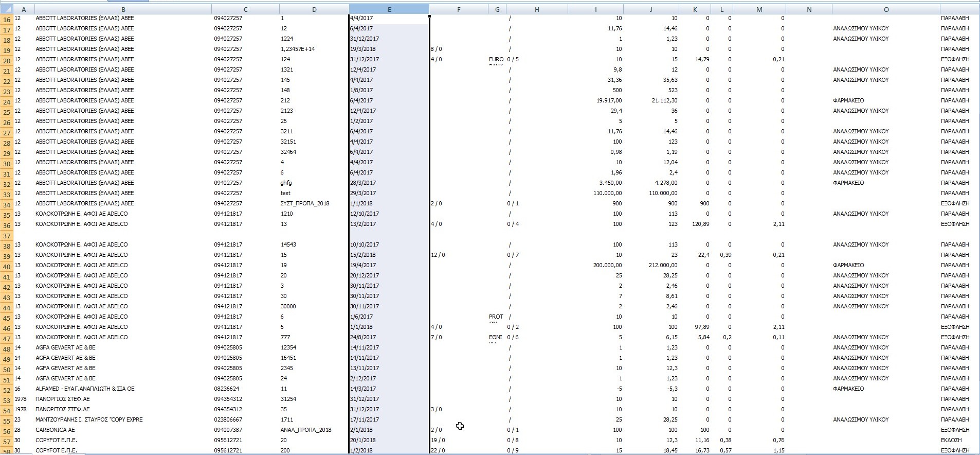Select row 52 header

point(7,390)
